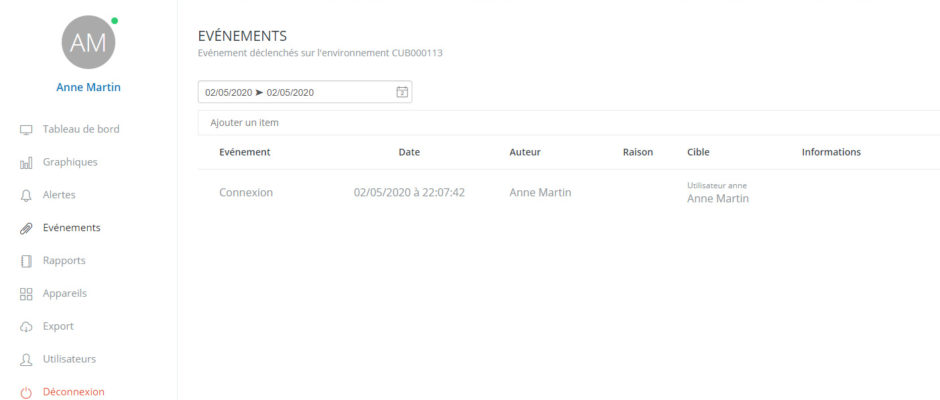Open Rapports from sidebar
940x400 pixels.
(64, 261)
